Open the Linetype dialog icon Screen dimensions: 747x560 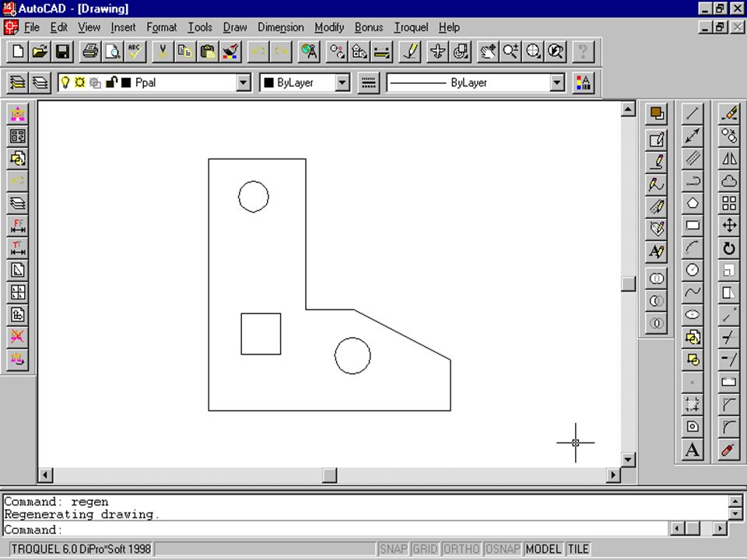click(368, 83)
